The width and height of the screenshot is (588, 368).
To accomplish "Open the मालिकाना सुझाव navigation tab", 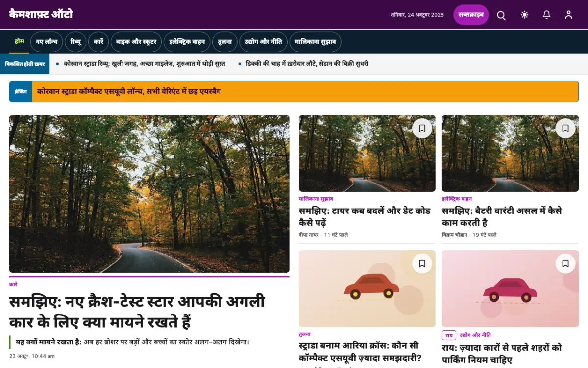I will [315, 42].
